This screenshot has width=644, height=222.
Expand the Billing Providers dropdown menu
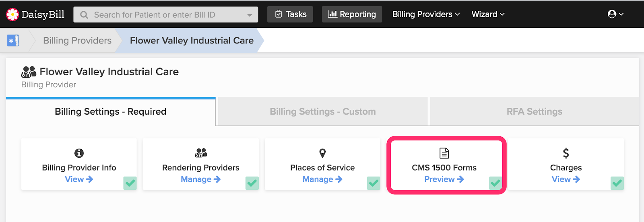click(x=426, y=14)
